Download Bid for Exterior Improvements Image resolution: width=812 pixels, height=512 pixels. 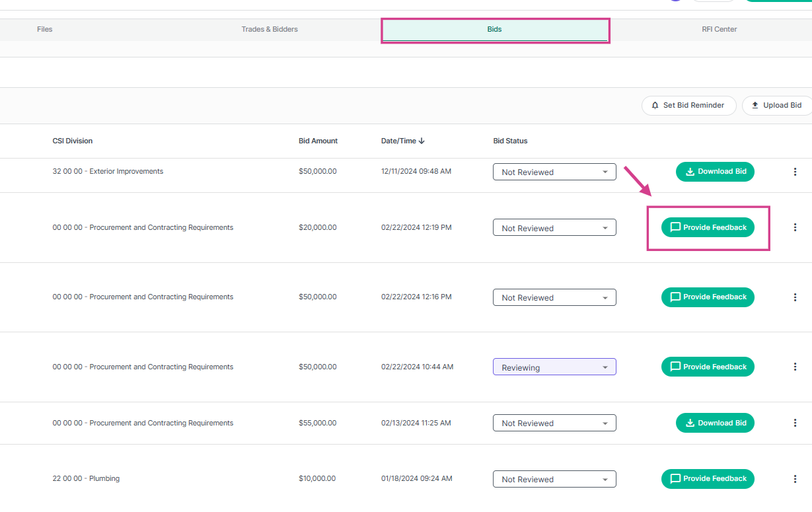[715, 172]
